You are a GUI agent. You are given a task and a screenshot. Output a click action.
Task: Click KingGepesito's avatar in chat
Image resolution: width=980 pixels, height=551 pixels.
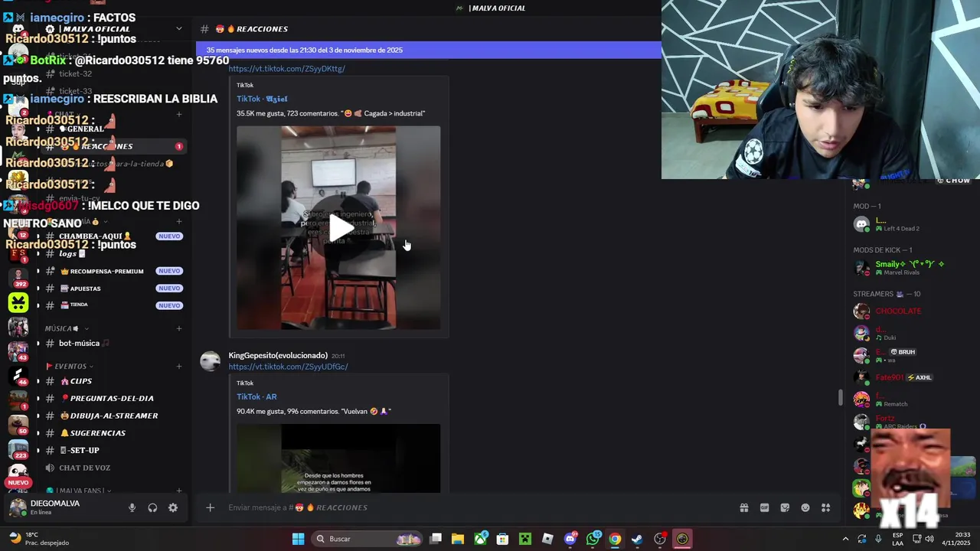[210, 361]
